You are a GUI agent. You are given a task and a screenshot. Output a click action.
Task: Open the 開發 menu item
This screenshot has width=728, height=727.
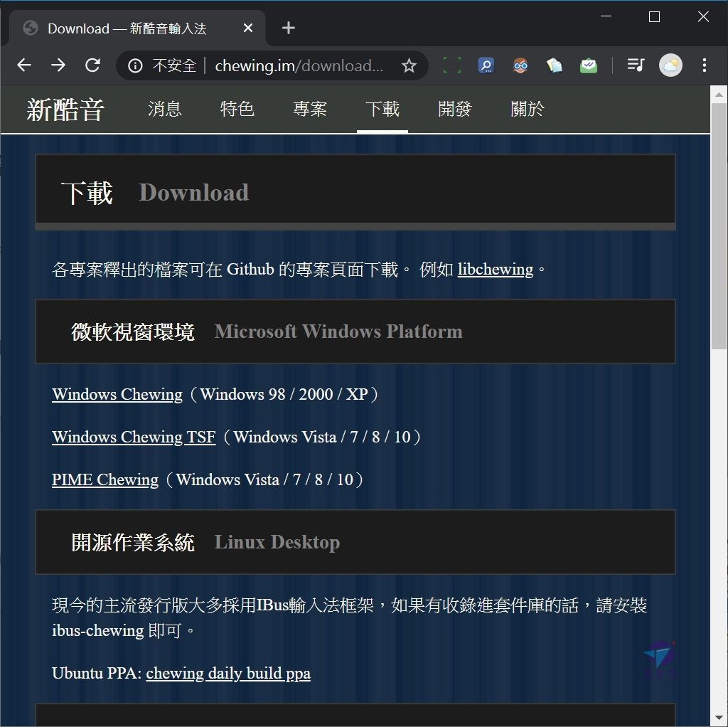tap(455, 109)
